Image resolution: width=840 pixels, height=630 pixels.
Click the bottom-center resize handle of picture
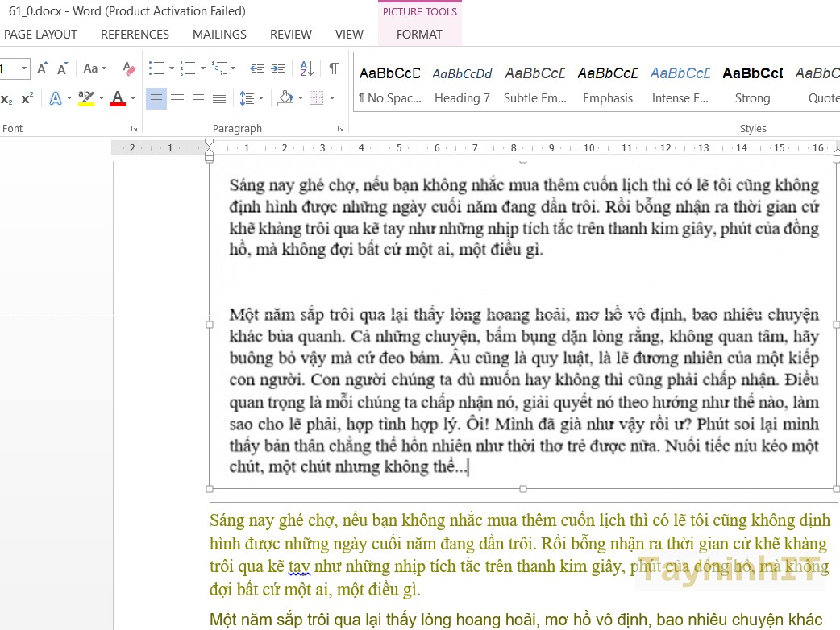(523, 489)
